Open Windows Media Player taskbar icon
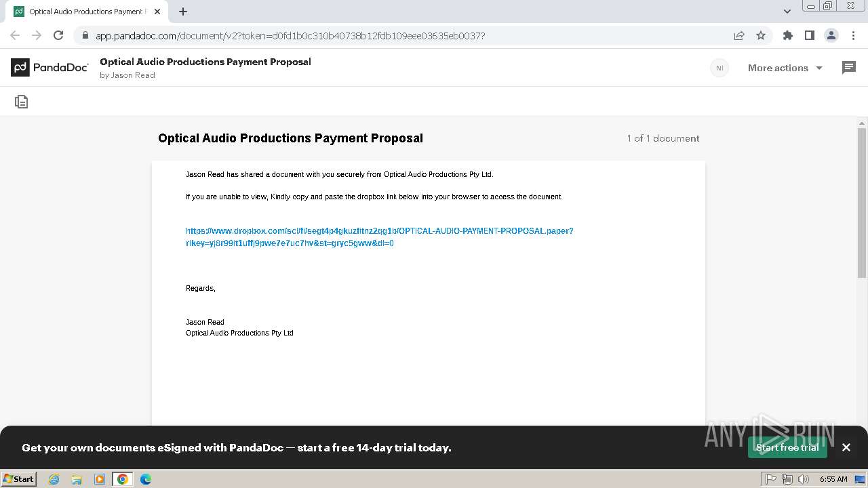Viewport: 868px width, 488px height. click(x=100, y=479)
